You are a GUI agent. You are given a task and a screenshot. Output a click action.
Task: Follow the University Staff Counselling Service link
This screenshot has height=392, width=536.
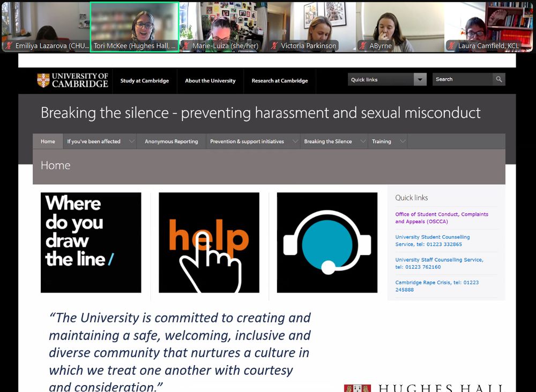440,263
